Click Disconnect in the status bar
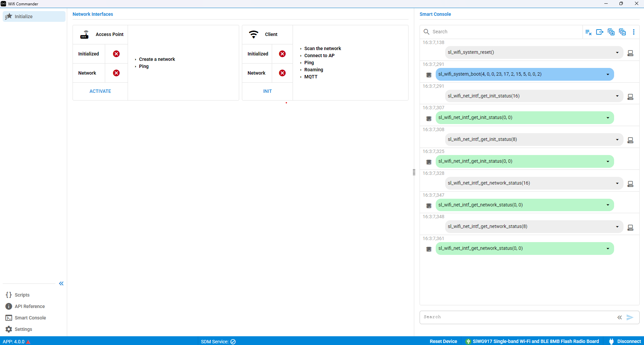This screenshot has width=644, height=345. [x=625, y=341]
